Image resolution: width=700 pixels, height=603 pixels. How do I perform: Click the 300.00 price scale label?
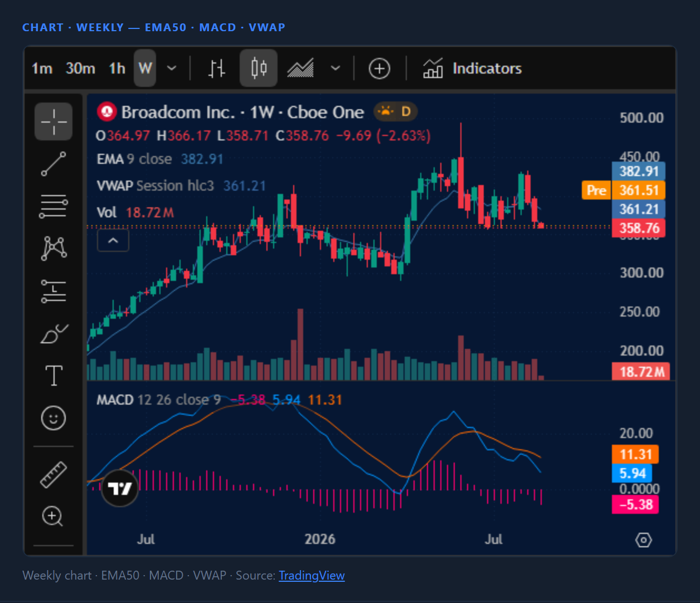[641, 273]
